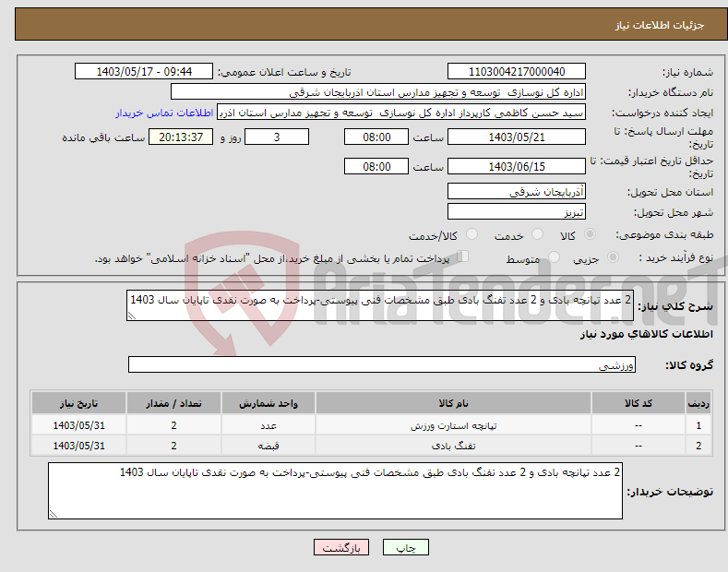Select the کالا/خدمت radio button

tap(471, 234)
